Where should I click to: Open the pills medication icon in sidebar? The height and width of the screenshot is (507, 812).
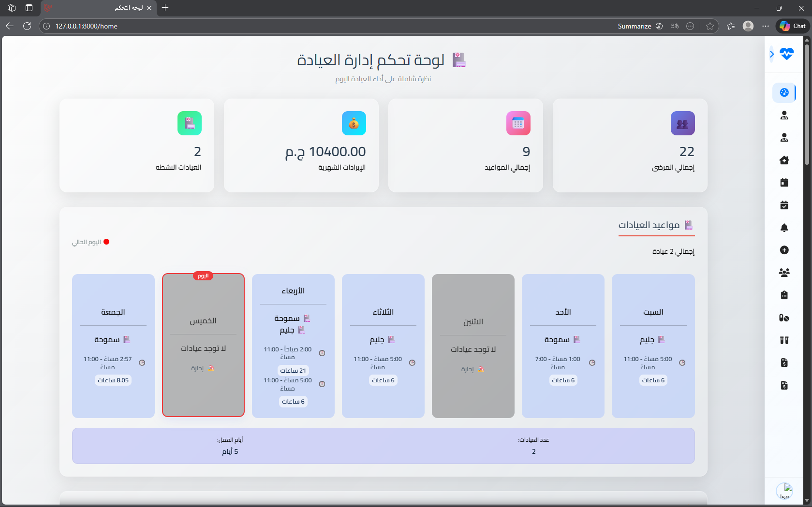pos(784,318)
